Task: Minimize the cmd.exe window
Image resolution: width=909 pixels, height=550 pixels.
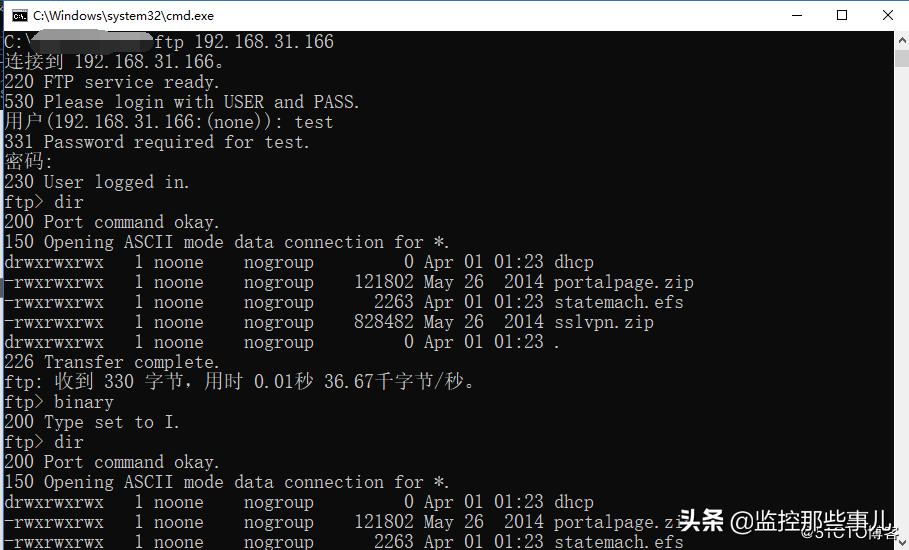Action: pyautogui.click(x=797, y=16)
